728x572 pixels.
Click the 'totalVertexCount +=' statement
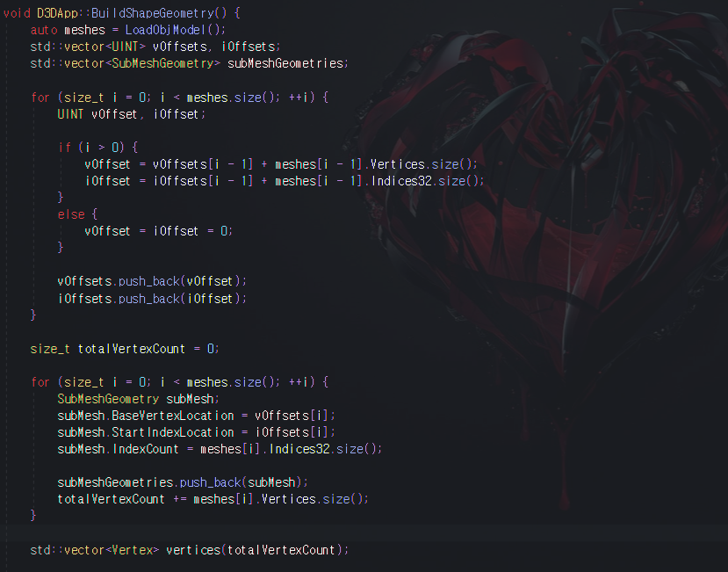[x=213, y=499]
